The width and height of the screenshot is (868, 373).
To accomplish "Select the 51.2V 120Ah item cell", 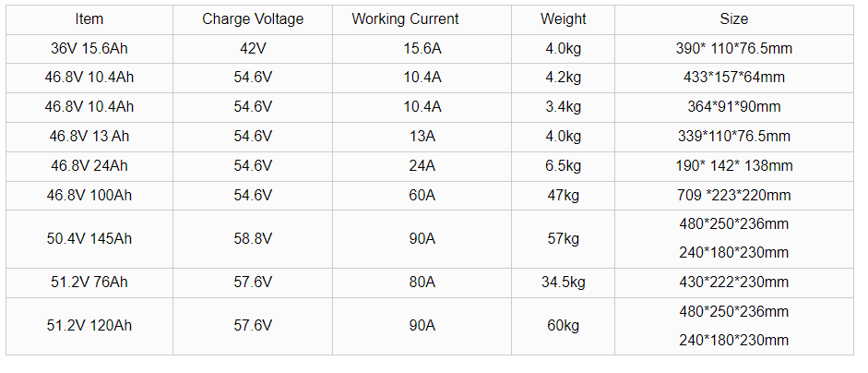I will pyautogui.click(x=89, y=326).
